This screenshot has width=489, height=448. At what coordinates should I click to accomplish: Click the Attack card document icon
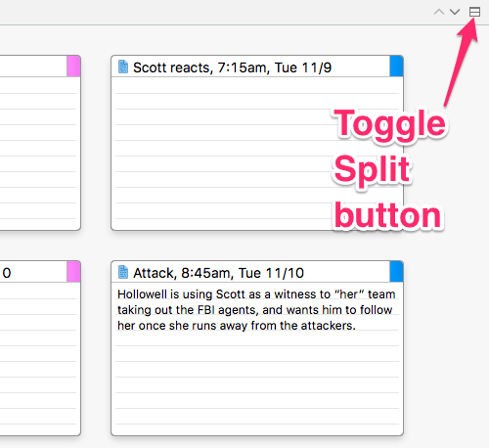(123, 272)
